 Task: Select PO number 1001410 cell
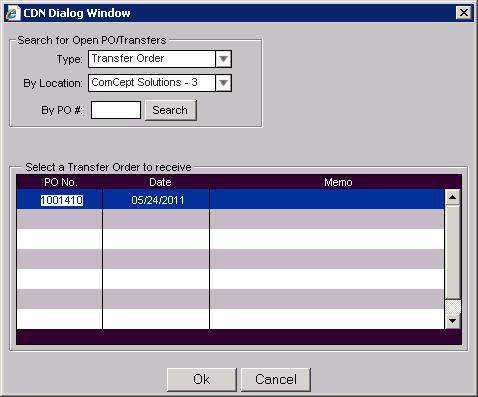(62, 200)
